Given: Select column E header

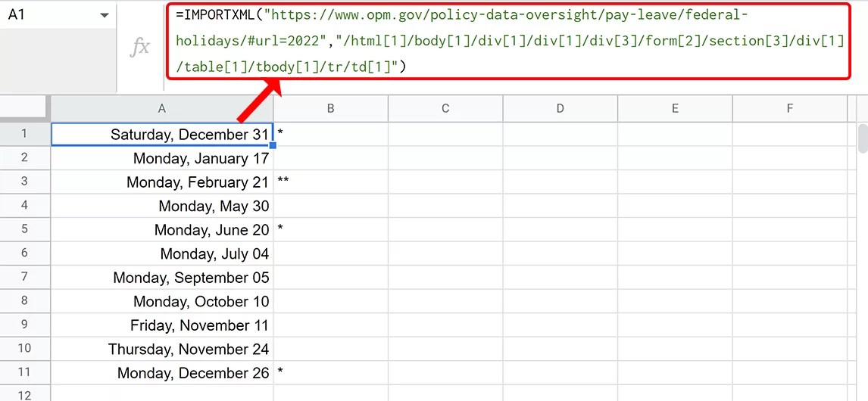Looking at the screenshot, I should click(675, 109).
